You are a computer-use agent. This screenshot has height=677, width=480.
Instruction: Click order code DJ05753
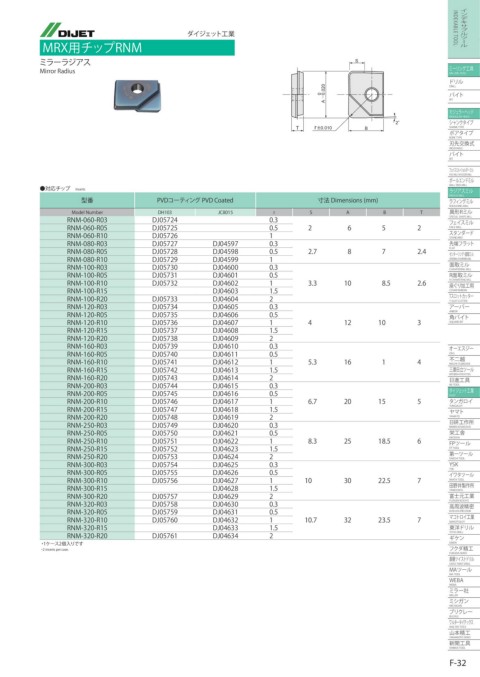pyautogui.click(x=165, y=457)
